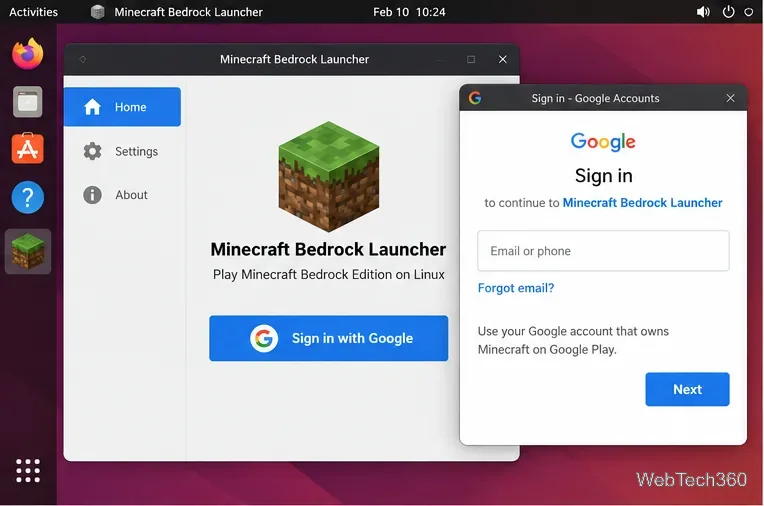
Task: Click the 'Sign in' heading text
Action: click(604, 175)
